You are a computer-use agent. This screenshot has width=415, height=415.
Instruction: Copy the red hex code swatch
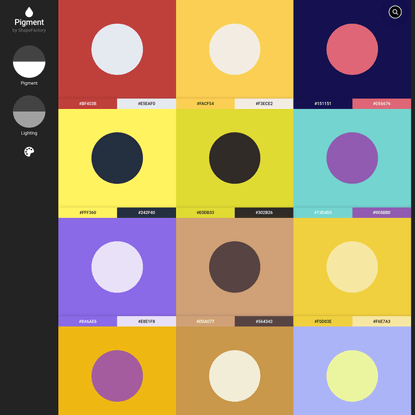coord(88,104)
